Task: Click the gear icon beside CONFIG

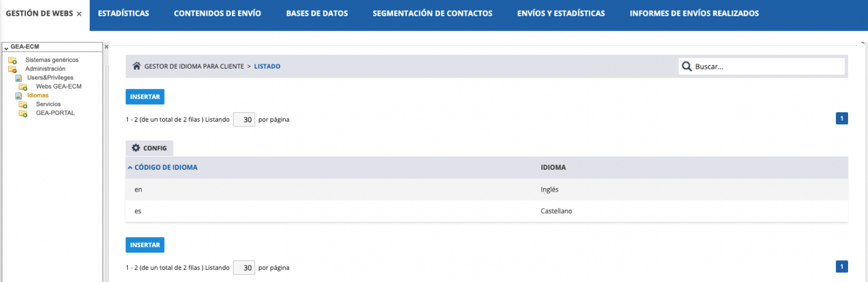Action: pyautogui.click(x=136, y=148)
